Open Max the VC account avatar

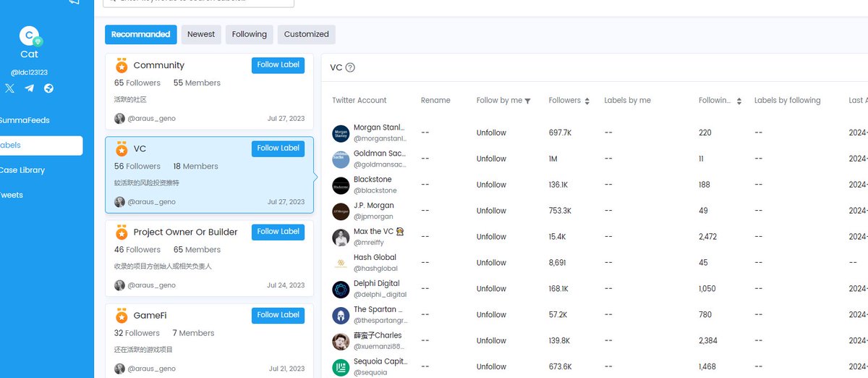pos(341,238)
